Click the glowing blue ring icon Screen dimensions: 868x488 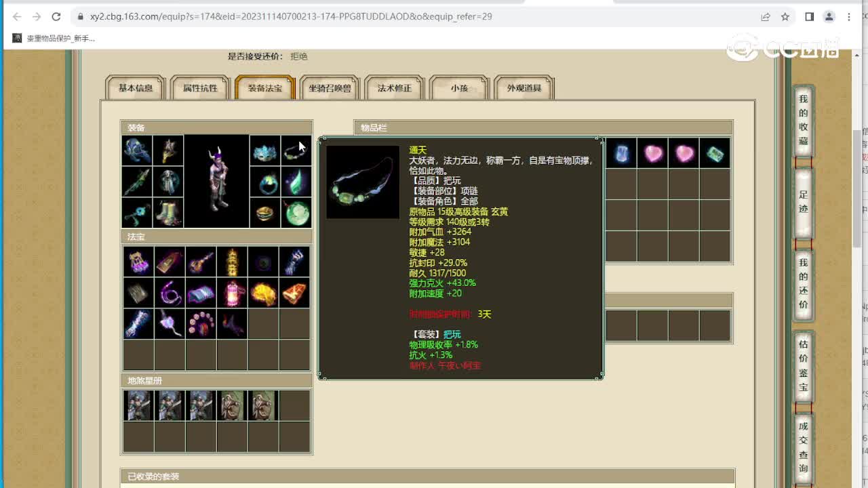point(264,182)
